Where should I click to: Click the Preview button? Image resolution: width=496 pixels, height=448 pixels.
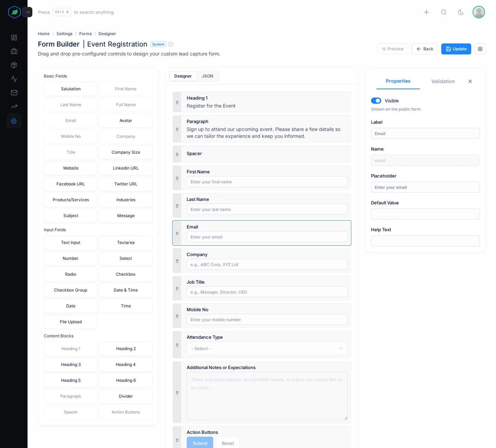393,49
